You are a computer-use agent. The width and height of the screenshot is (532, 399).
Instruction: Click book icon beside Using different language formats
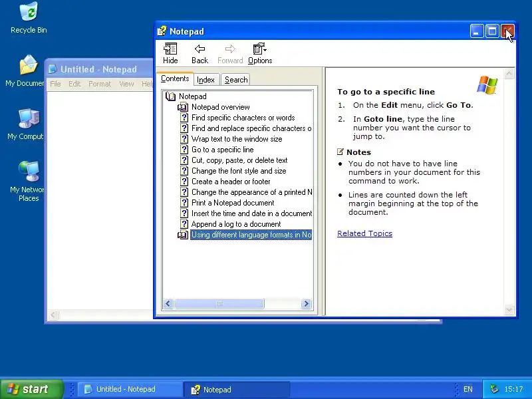pos(183,235)
